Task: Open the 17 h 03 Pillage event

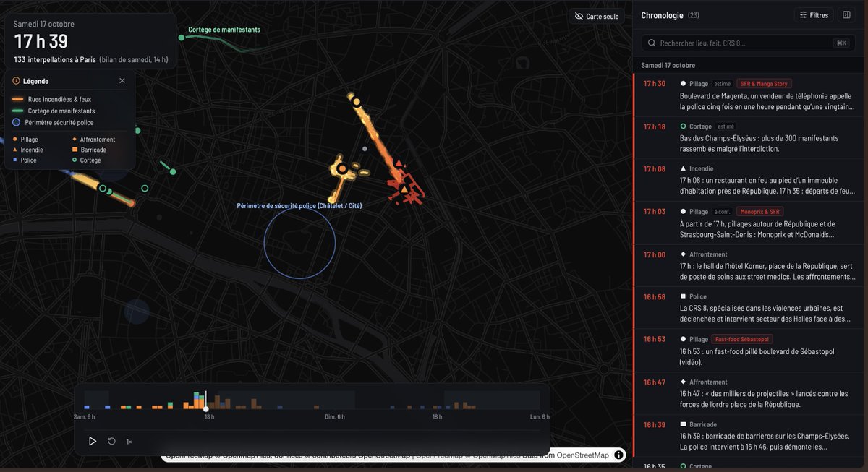Action: point(748,223)
